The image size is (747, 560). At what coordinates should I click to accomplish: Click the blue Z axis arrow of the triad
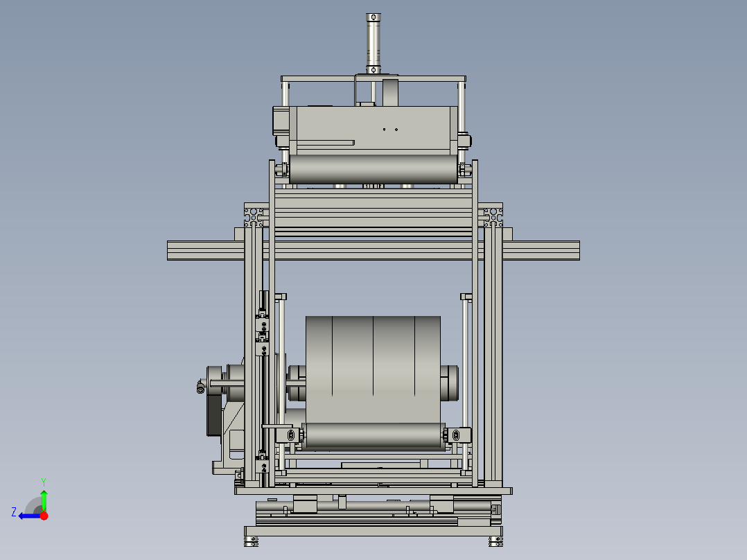coord(30,516)
